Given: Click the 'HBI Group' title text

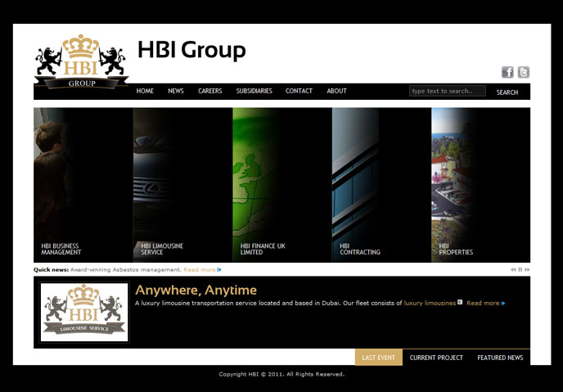Looking at the screenshot, I should click(191, 50).
